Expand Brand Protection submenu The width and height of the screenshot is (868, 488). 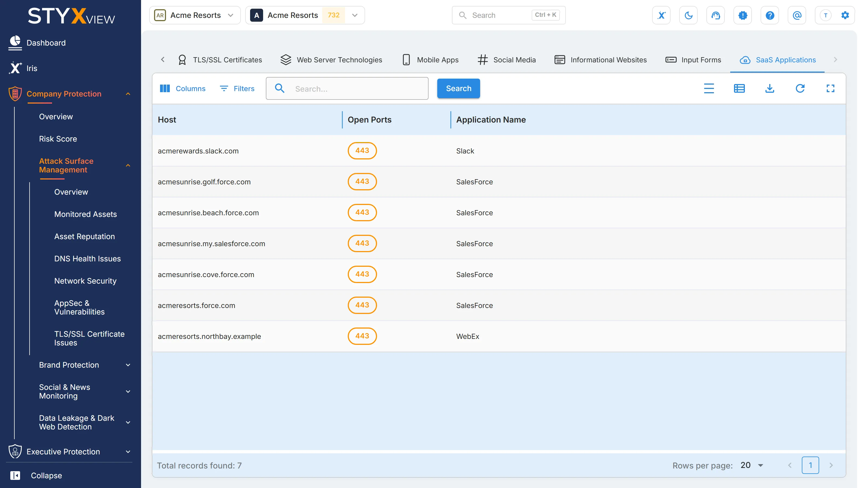point(128,365)
